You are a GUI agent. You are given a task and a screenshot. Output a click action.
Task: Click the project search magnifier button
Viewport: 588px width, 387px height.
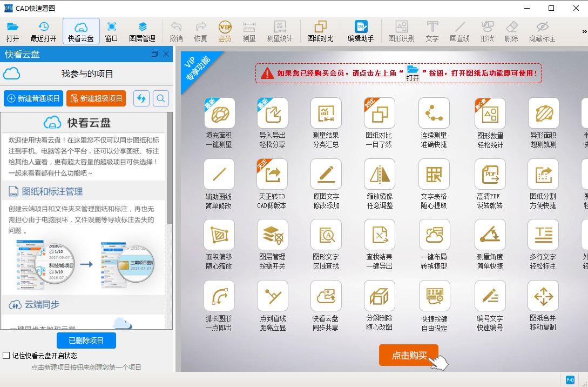(161, 98)
